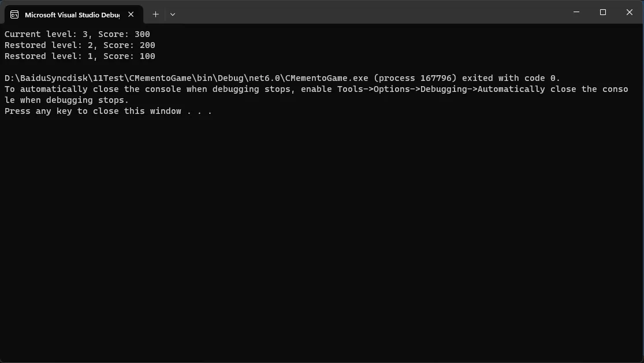Click the vertical scrollbar track at right edge
This screenshot has width=644, height=363.
(x=641, y=192)
